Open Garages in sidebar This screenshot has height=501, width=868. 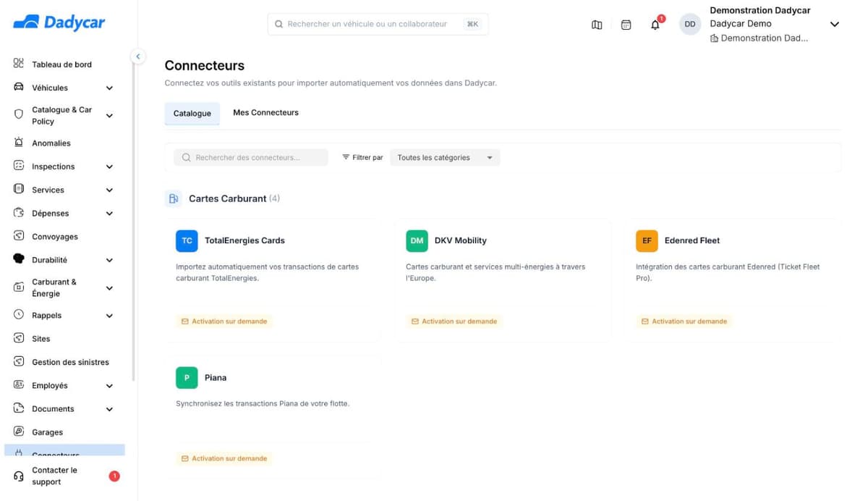(47, 432)
